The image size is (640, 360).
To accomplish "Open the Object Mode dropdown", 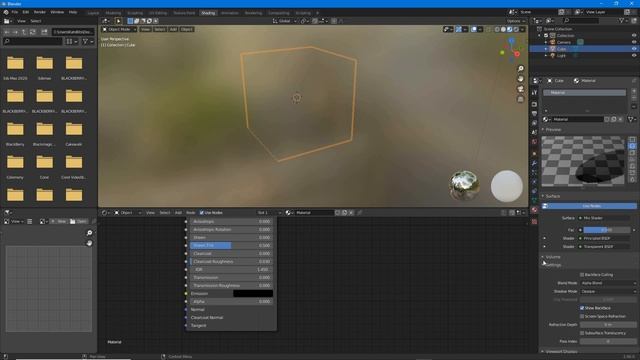I will [x=119, y=29].
